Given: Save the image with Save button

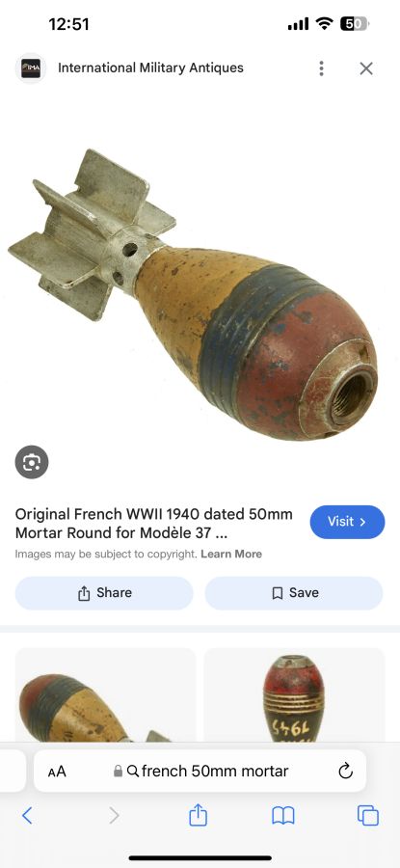Looking at the screenshot, I should tap(294, 593).
